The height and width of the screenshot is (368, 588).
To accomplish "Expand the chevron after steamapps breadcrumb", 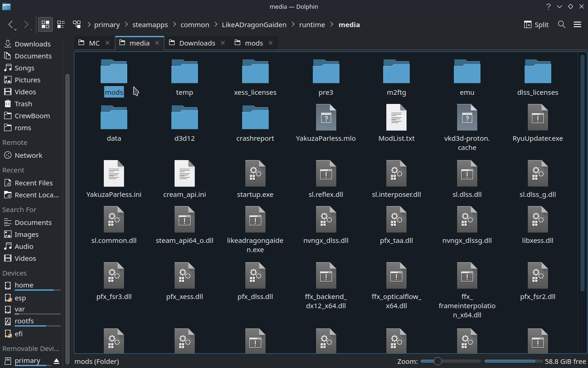I will [175, 25].
